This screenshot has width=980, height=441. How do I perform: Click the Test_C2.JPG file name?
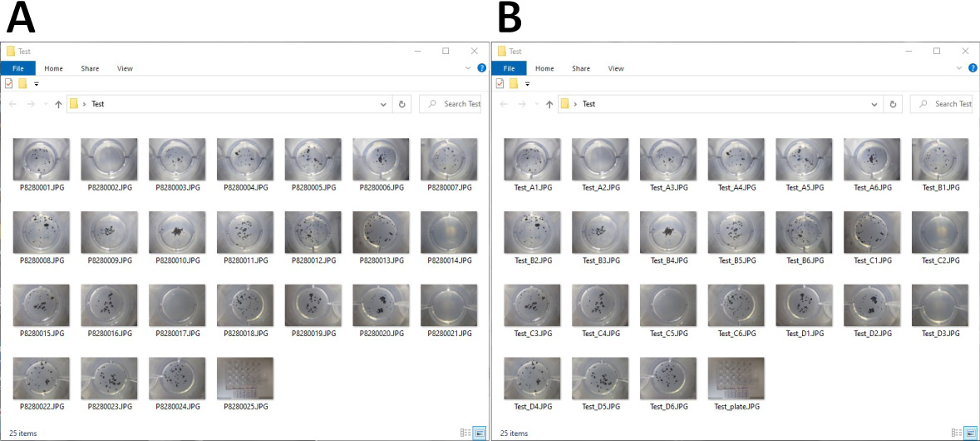pyautogui.click(x=941, y=260)
